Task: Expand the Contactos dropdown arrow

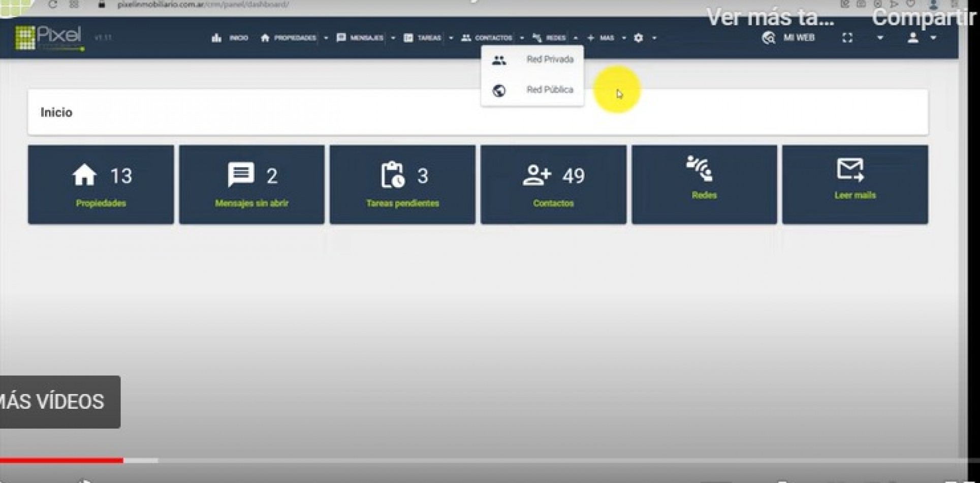Action: (x=522, y=38)
